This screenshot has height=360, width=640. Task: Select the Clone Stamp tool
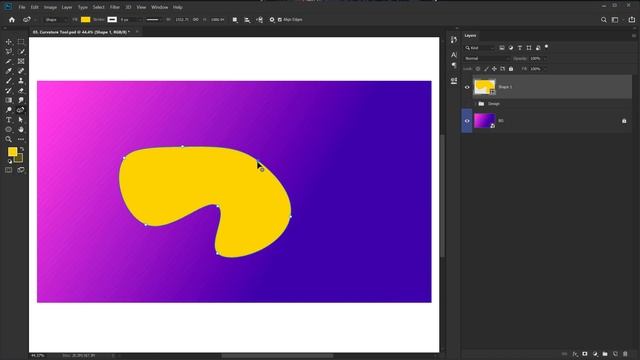click(x=21, y=81)
